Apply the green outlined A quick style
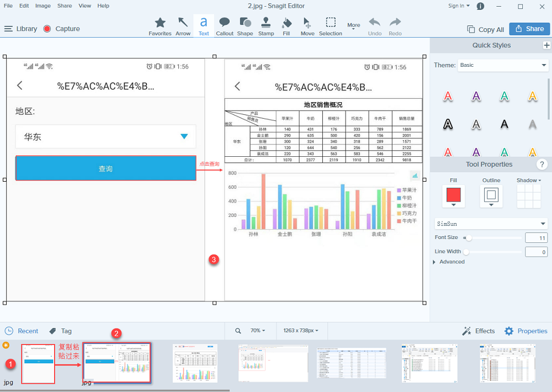 505,96
